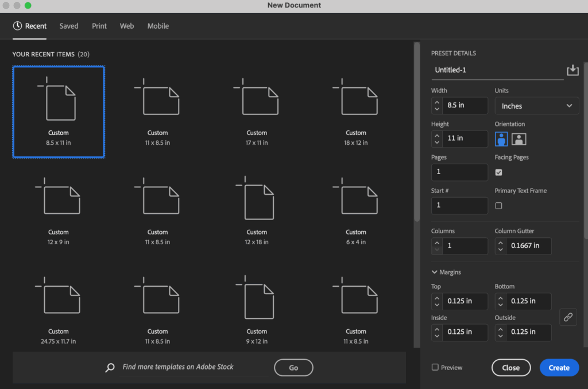Increase Top margin with the up arrow
Image resolution: width=588 pixels, height=389 pixels.
(437, 298)
